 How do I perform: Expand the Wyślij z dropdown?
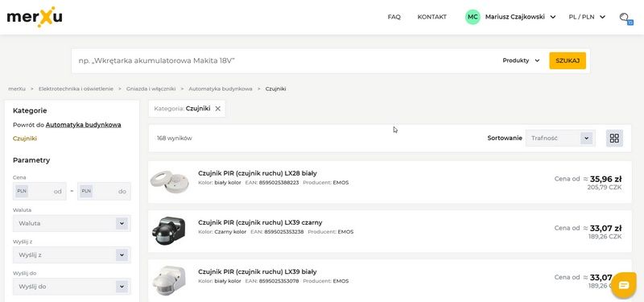72,254
